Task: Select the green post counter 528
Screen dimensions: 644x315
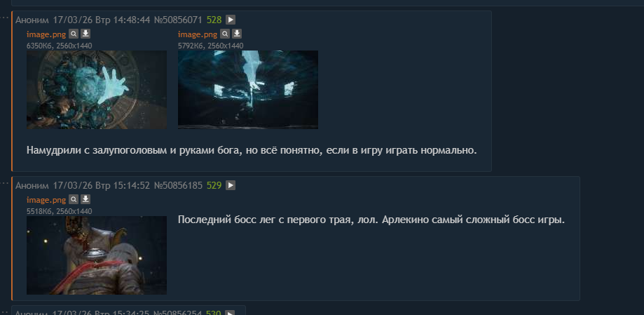Action: click(214, 20)
